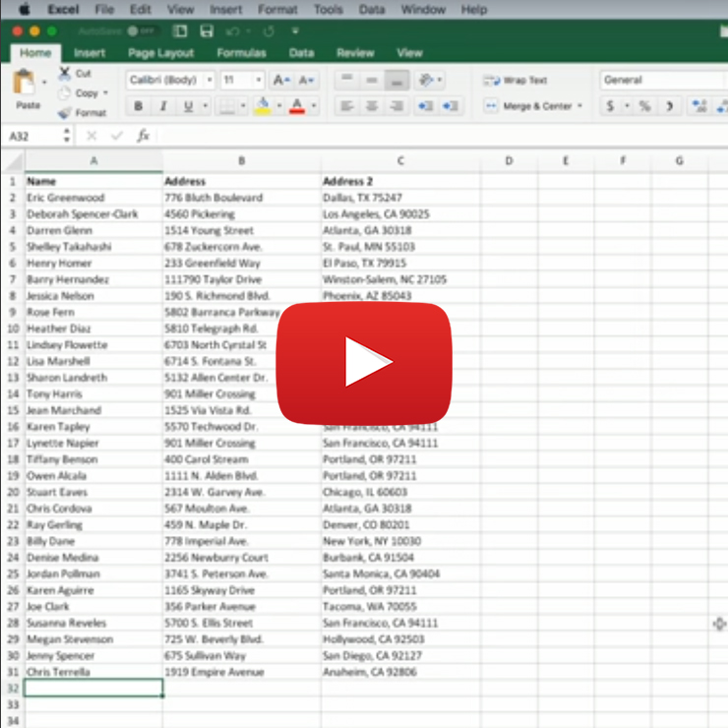Click the red YouTube play button
This screenshot has height=728, width=728.
[363, 364]
